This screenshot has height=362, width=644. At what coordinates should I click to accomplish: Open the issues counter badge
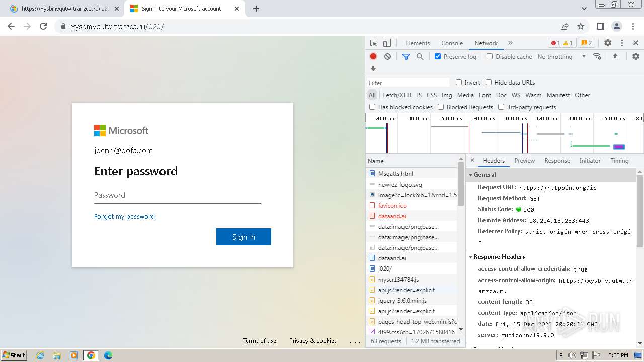(x=586, y=43)
